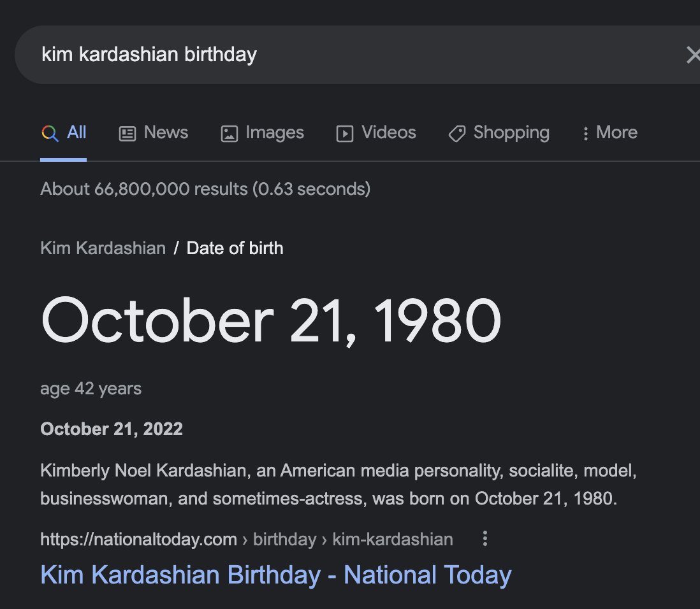
Task: Select the All search tab
Action: (63, 133)
